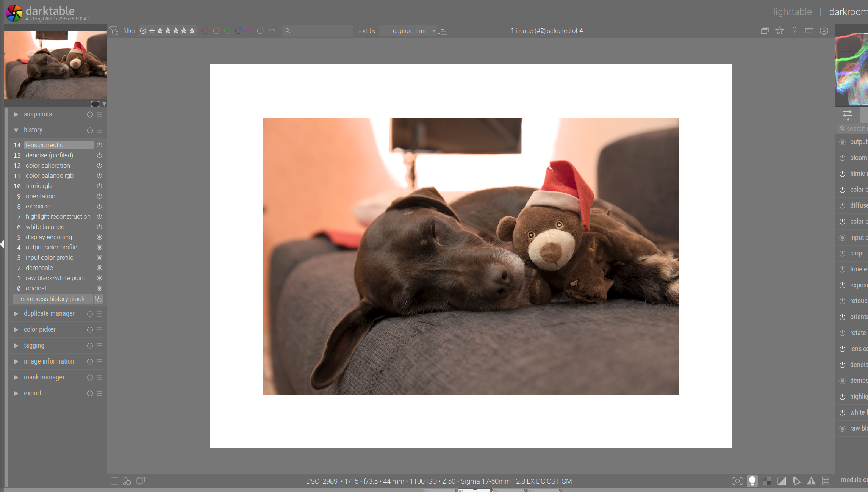The width and height of the screenshot is (868, 492).
Task: Filter by red color label
Action: (x=205, y=31)
